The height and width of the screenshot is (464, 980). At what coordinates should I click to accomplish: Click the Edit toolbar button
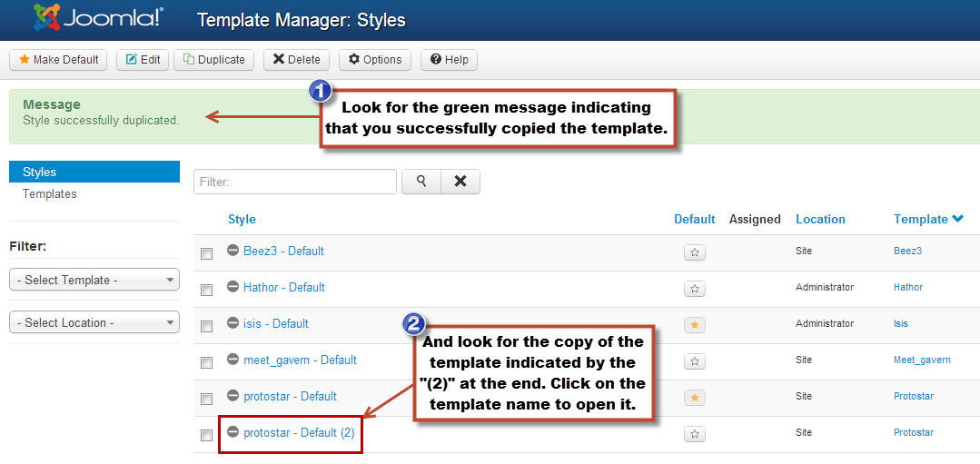[143, 60]
